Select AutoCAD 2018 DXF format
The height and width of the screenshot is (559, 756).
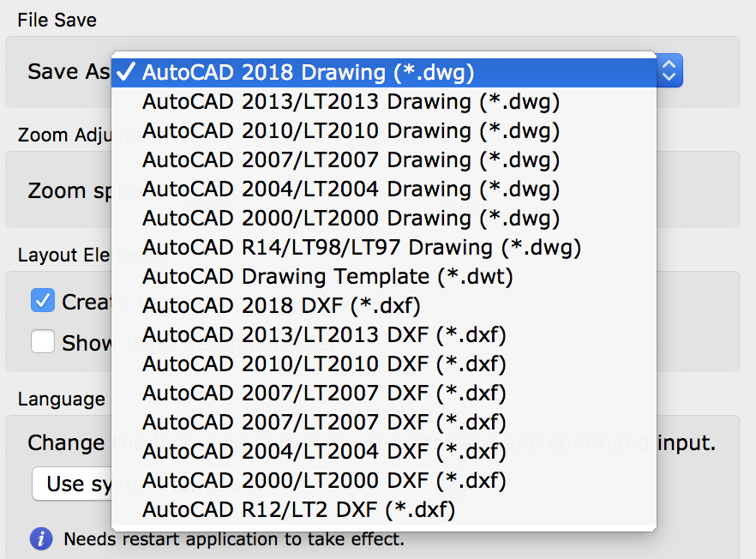tap(283, 306)
